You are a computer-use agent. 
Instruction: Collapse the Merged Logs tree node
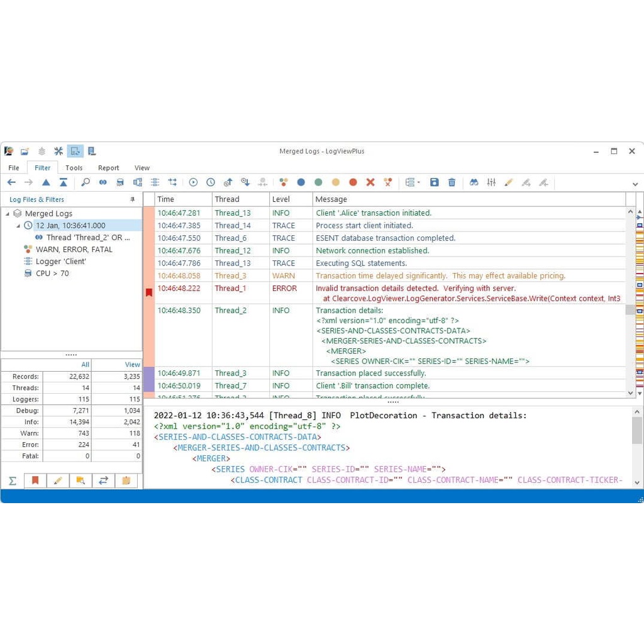pyautogui.click(x=8, y=214)
